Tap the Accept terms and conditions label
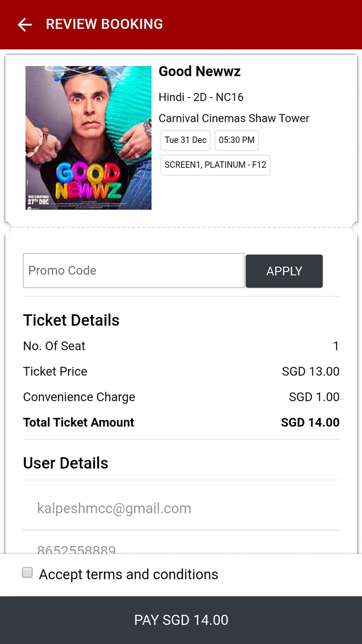This screenshot has width=362, height=644. [x=129, y=574]
